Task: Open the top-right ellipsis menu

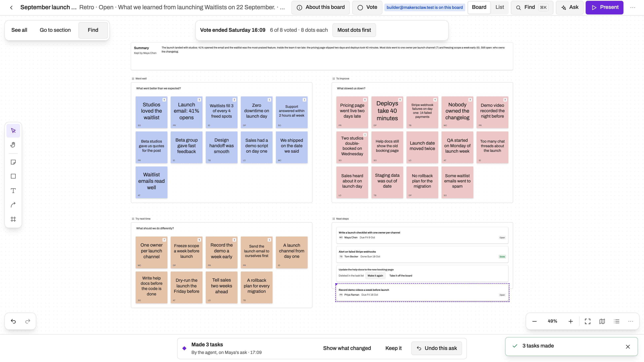Action: click(633, 7)
